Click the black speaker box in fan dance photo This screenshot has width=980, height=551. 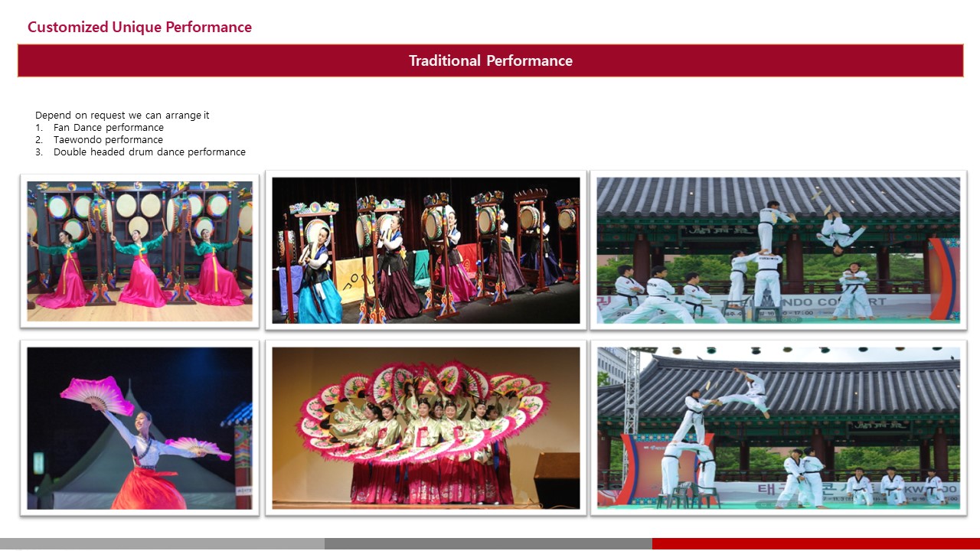pos(557,480)
